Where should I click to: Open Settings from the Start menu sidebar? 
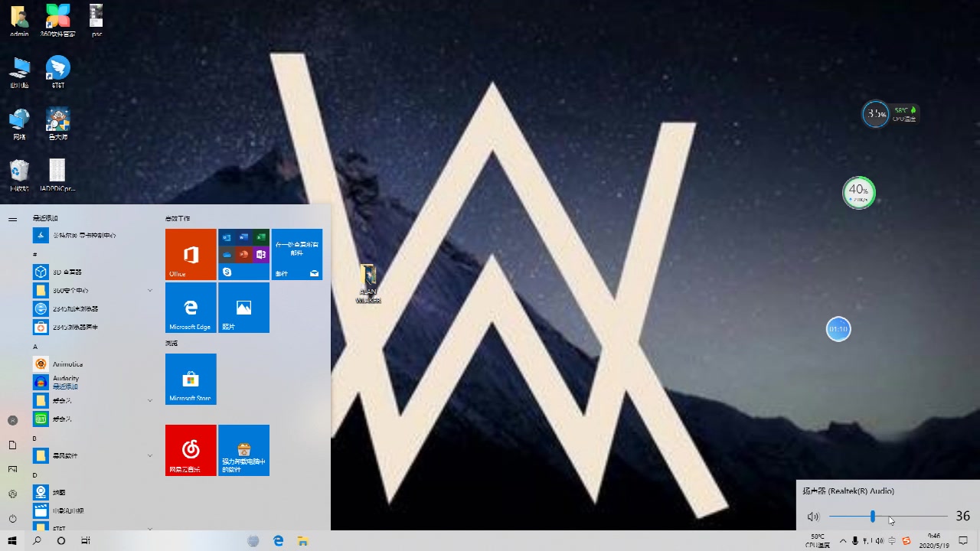tap(12, 493)
